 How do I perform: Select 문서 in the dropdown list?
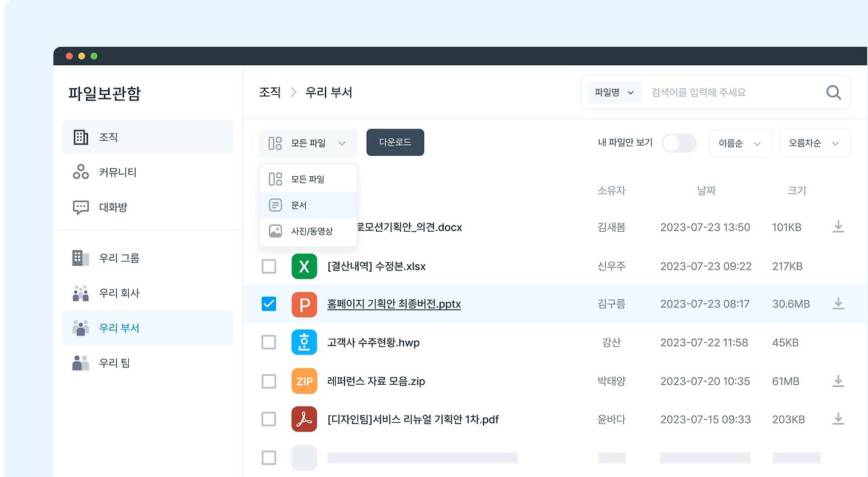[308, 205]
